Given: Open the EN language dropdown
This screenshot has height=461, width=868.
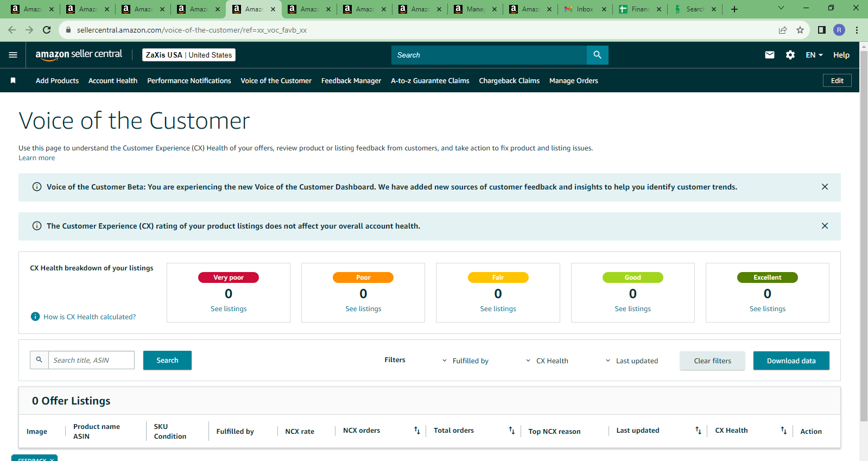Looking at the screenshot, I should click(814, 55).
